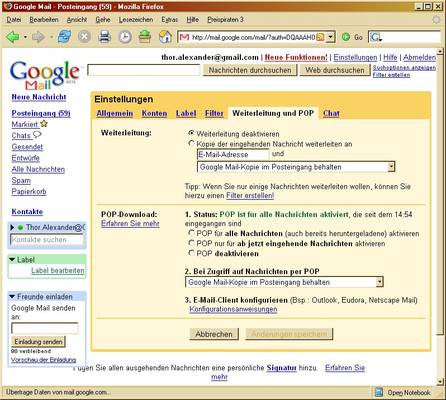Viewport: 446px width, 400px height.
Task: Collapse the Label panel triangle
Action: tap(12, 259)
